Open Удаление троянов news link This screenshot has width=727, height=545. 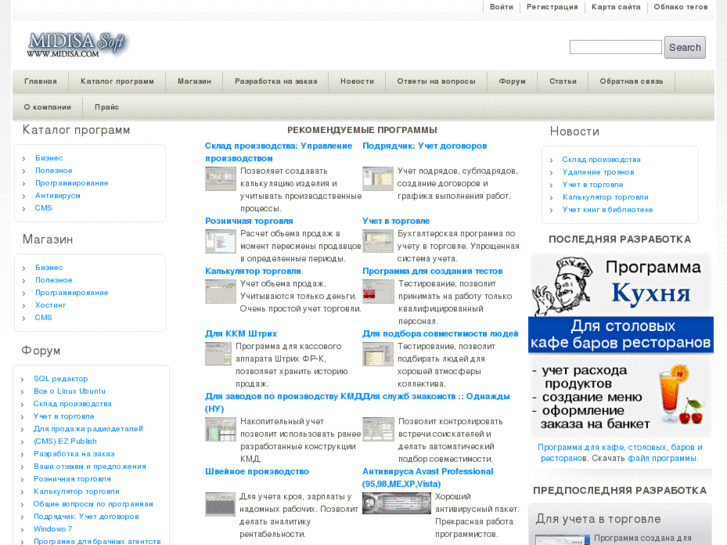(x=598, y=172)
